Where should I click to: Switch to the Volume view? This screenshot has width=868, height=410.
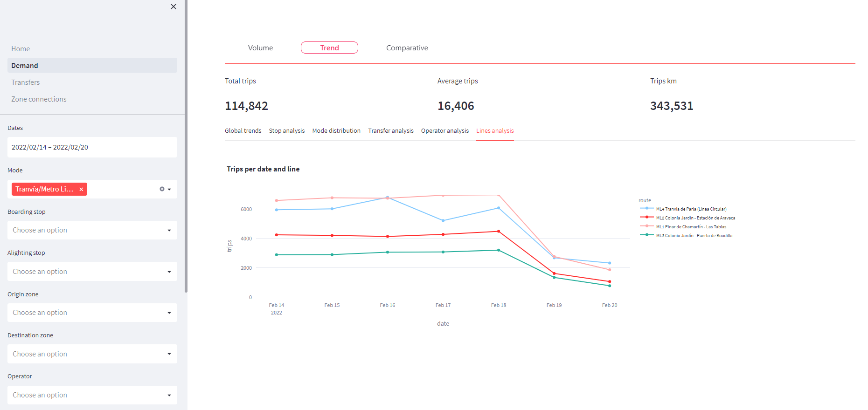(x=260, y=48)
